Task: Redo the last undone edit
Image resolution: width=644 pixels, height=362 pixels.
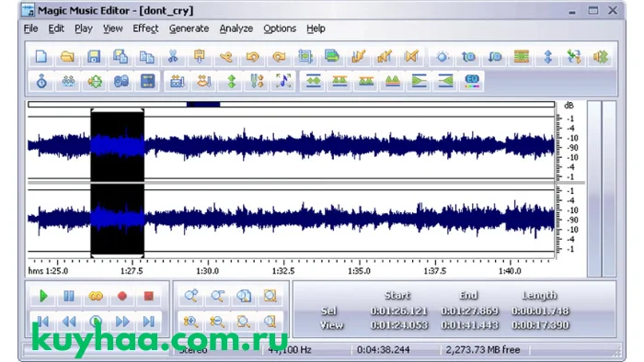Action: pyautogui.click(x=279, y=57)
